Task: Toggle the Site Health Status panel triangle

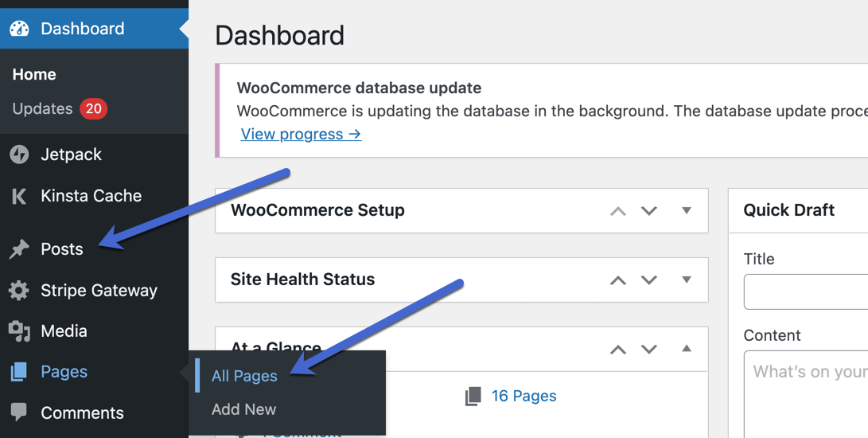Action: [687, 280]
